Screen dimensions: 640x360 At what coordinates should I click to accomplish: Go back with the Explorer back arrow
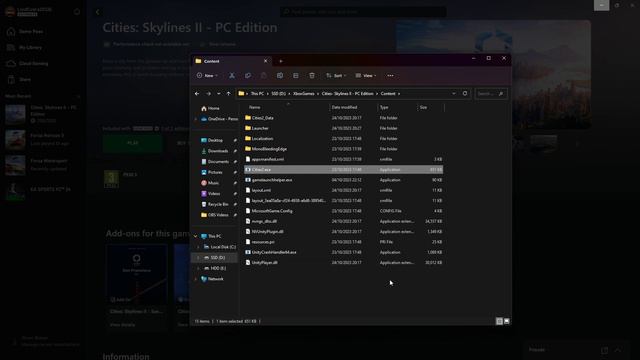pos(197,93)
